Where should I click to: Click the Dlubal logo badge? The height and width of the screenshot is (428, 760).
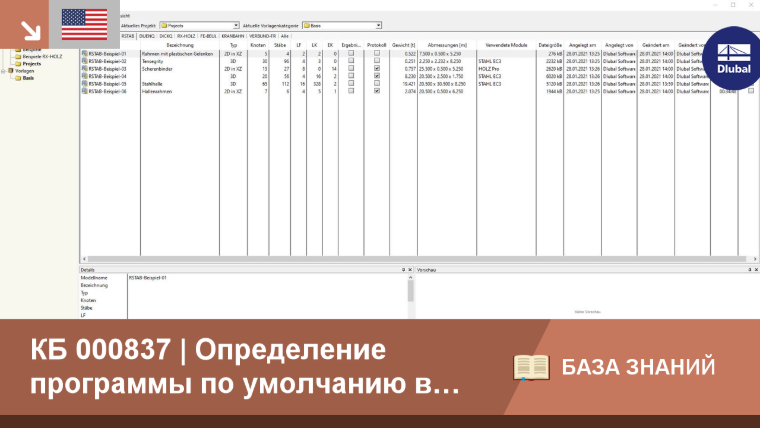[x=732, y=58]
